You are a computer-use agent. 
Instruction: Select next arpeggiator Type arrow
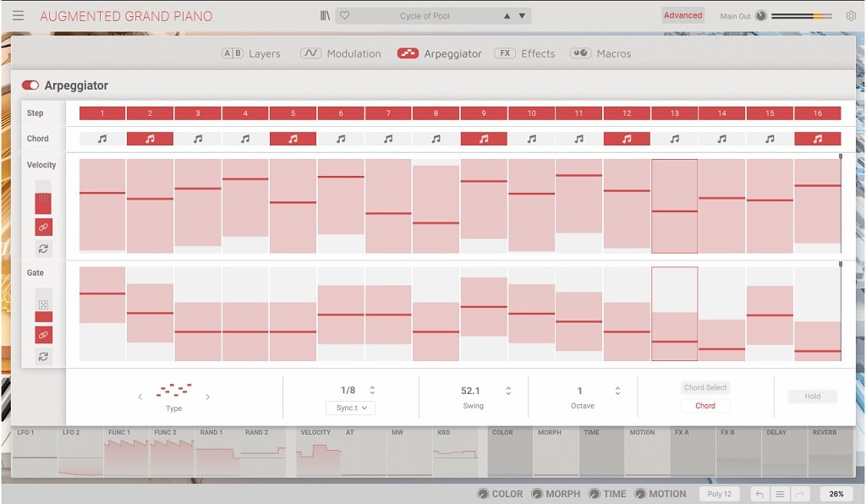(x=207, y=397)
